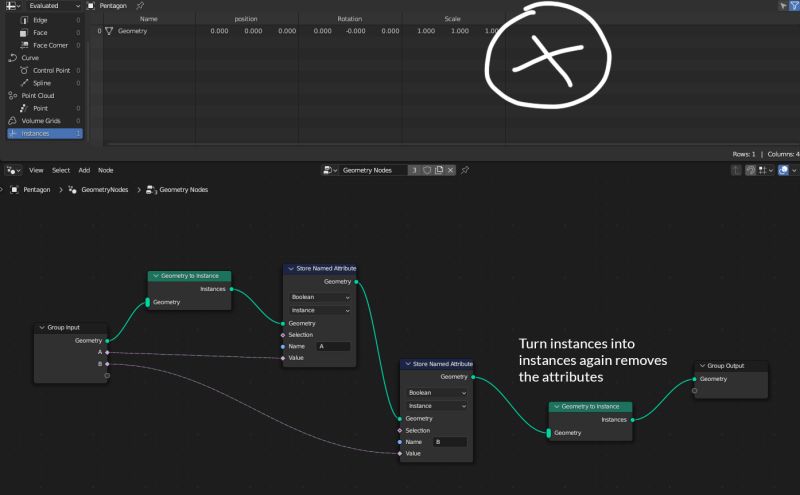Open Boolean data type dropdown in first Store node
Screen dimensions: 800x495
click(320, 297)
